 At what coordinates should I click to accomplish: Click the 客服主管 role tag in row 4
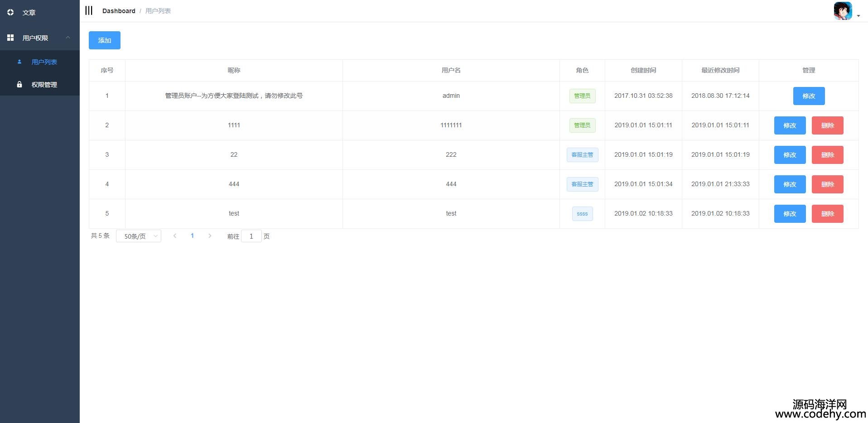[582, 184]
